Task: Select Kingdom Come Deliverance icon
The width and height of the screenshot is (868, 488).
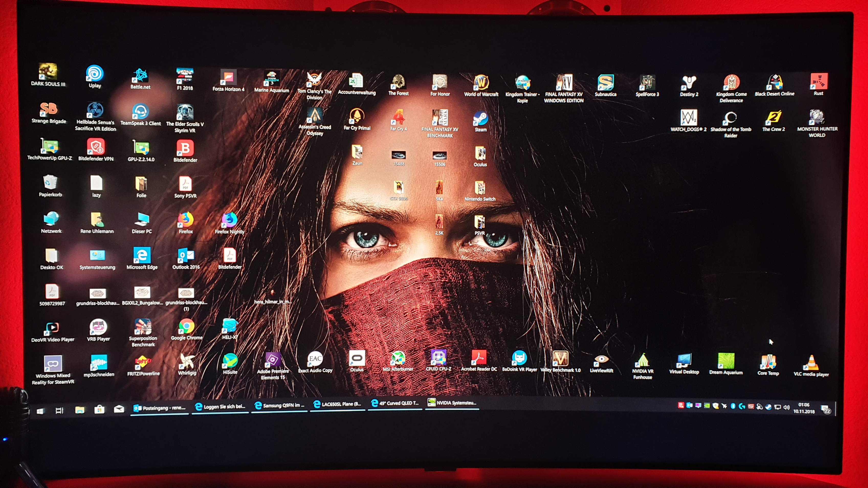Action: [731, 88]
